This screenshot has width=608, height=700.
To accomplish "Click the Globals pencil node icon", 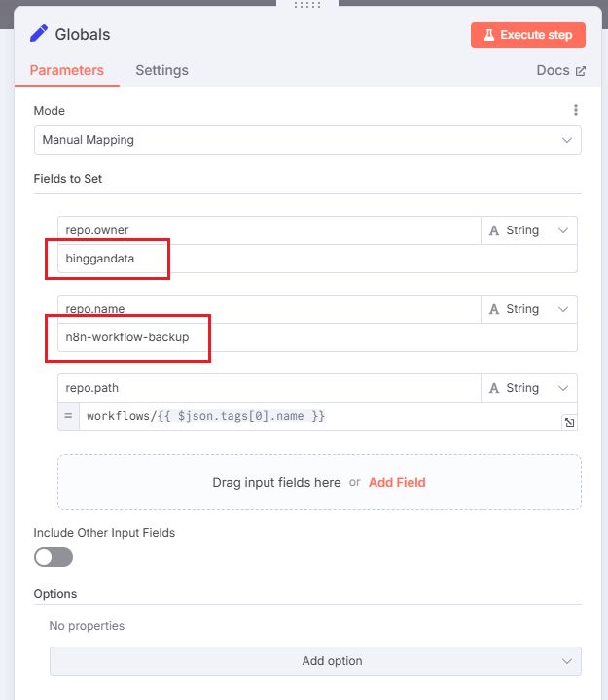I will coord(39,34).
